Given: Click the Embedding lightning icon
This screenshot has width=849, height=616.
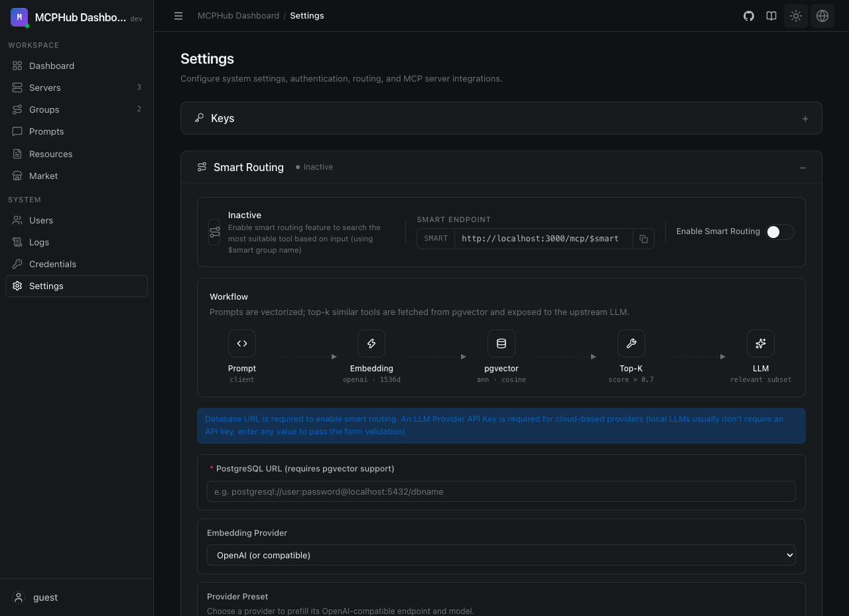Looking at the screenshot, I should 371,343.
